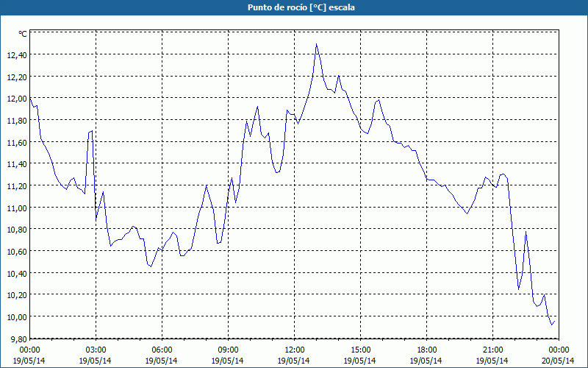This screenshot has width=588, height=368.
Task: Click the highest peak of the dew point curve
Action: coord(317,44)
